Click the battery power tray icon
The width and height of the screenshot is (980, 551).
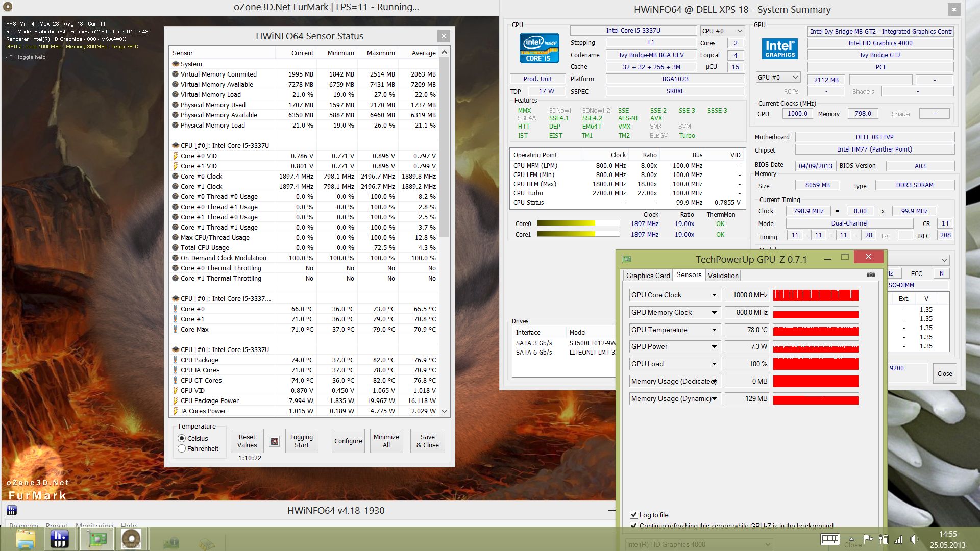pos(884,539)
